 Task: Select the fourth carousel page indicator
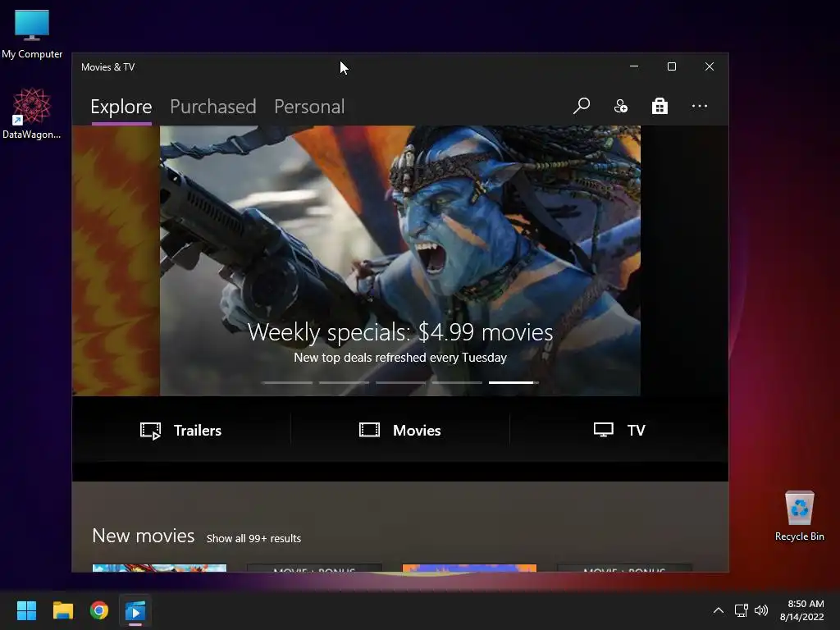coord(458,382)
